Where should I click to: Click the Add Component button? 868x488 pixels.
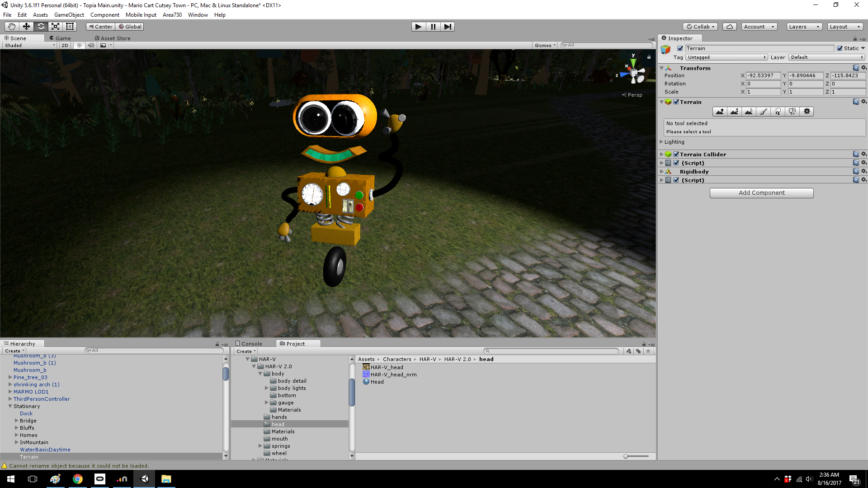[761, 193]
